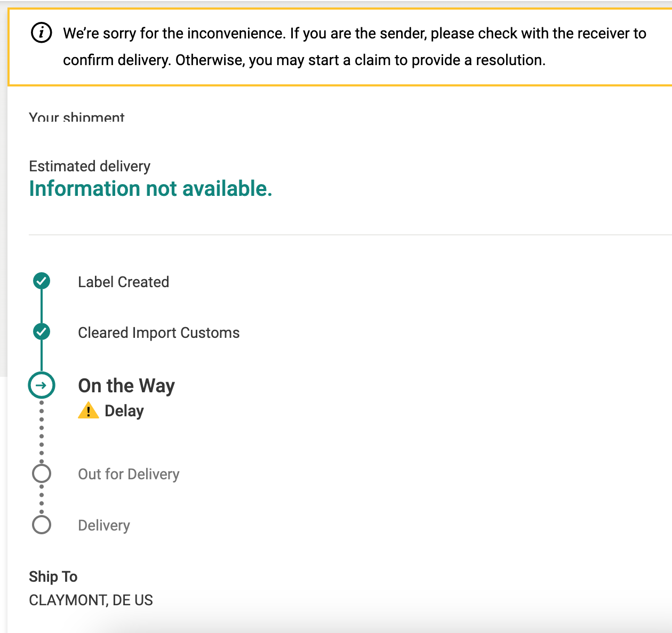The height and width of the screenshot is (633, 672).
Task: Click the Estimated delivery label
Action: tap(90, 167)
